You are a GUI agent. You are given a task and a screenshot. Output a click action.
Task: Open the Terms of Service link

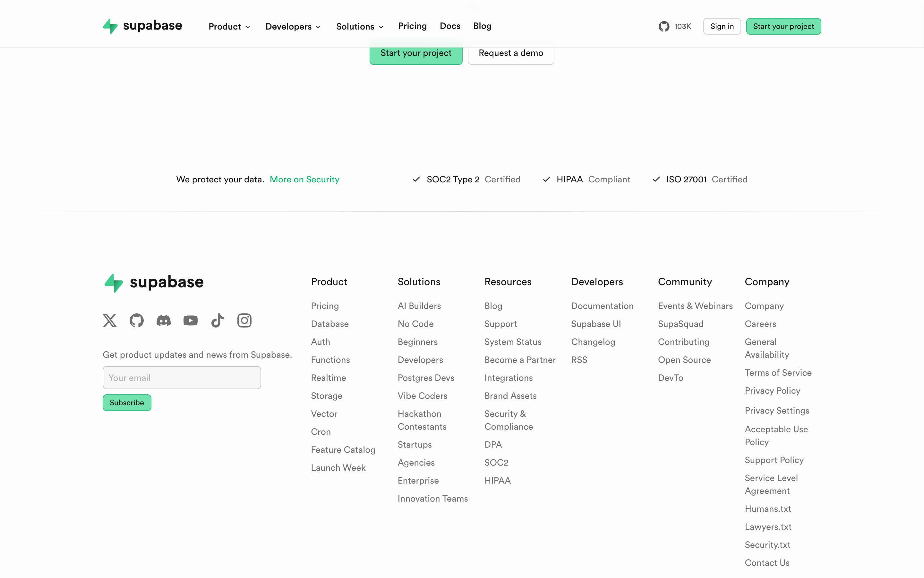pyautogui.click(x=778, y=372)
